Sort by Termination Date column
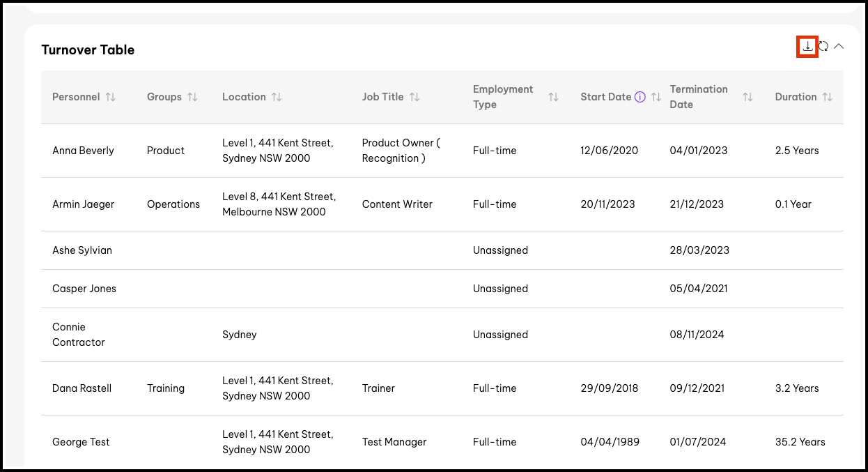Screen dimensions: 868x472 (747, 98)
